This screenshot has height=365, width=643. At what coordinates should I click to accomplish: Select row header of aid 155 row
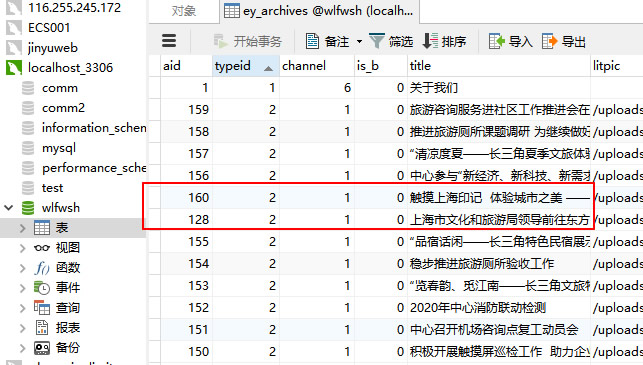click(155, 242)
